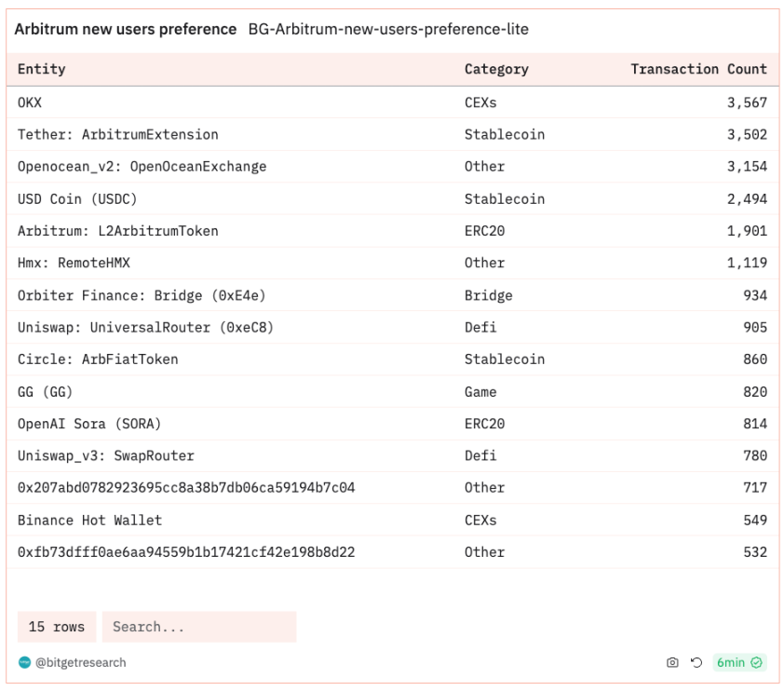Click transaction count 2,494
784x691 pixels.
(747, 199)
